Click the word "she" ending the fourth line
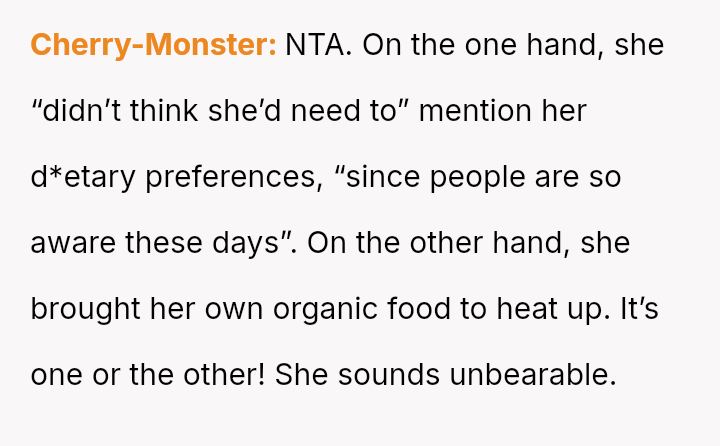720x446 pixels. pos(605,243)
